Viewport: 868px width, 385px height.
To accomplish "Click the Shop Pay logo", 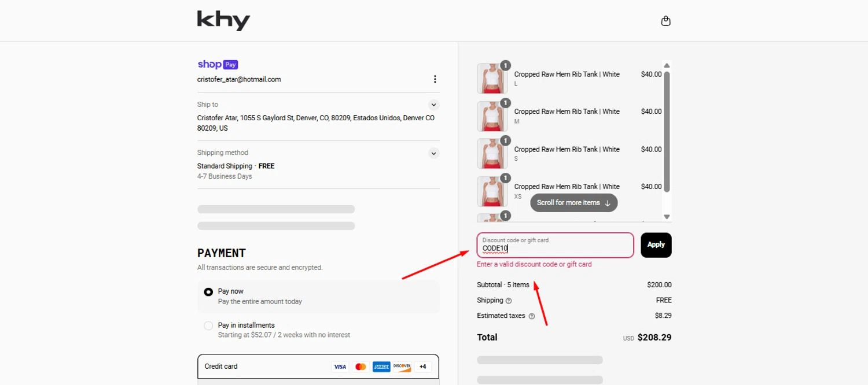I will click(218, 65).
